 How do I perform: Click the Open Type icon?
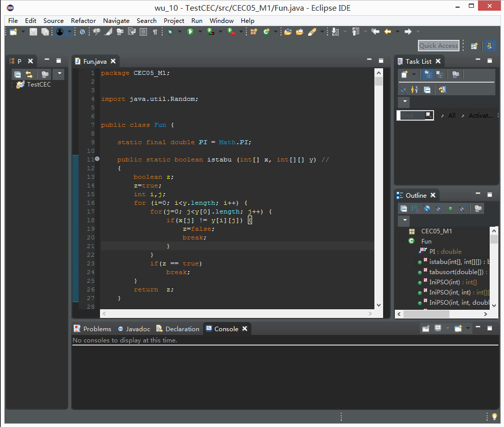pyautogui.click(x=288, y=32)
